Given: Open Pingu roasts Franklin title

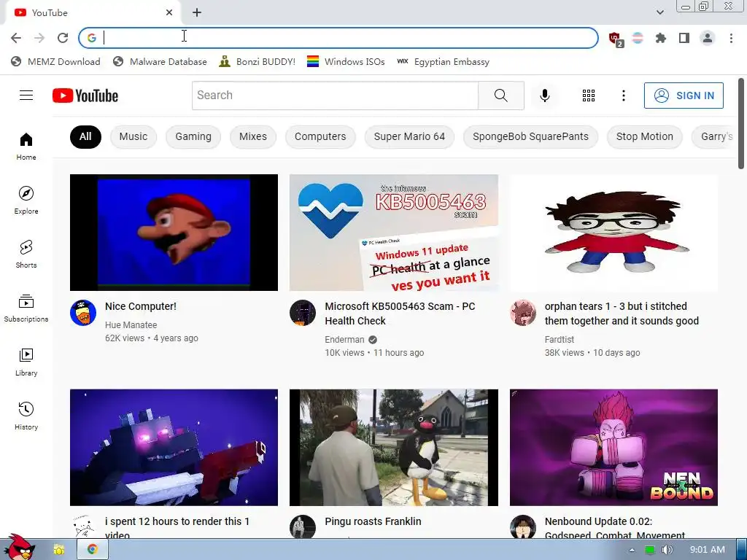Looking at the screenshot, I should click(373, 521).
